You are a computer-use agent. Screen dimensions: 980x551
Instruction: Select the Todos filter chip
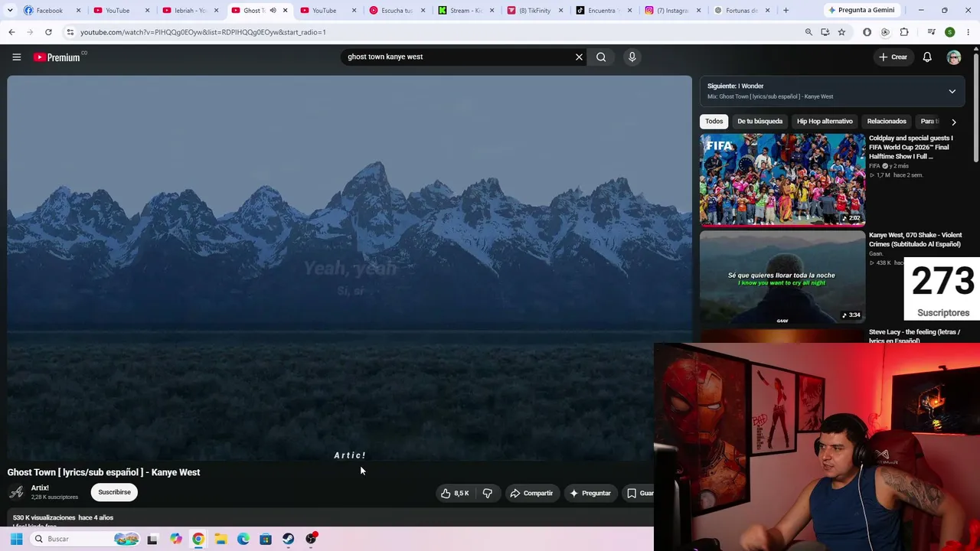point(714,121)
